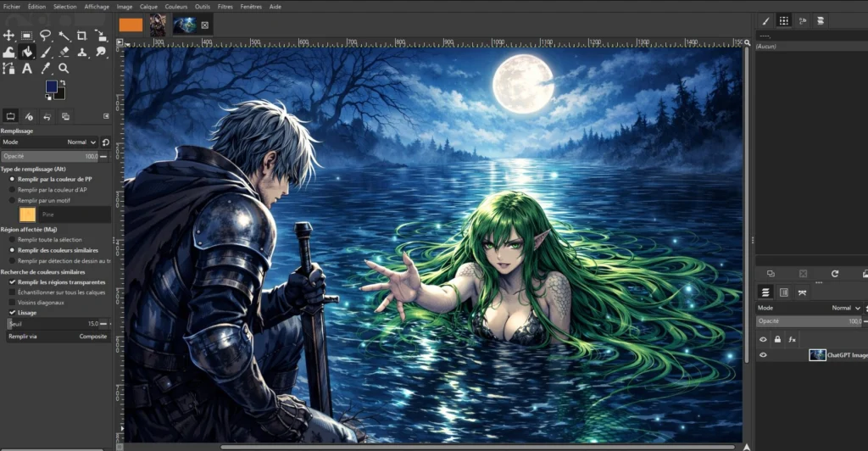
Task: Choose the Fuzzy Select magic wand tool
Action: 64,36
